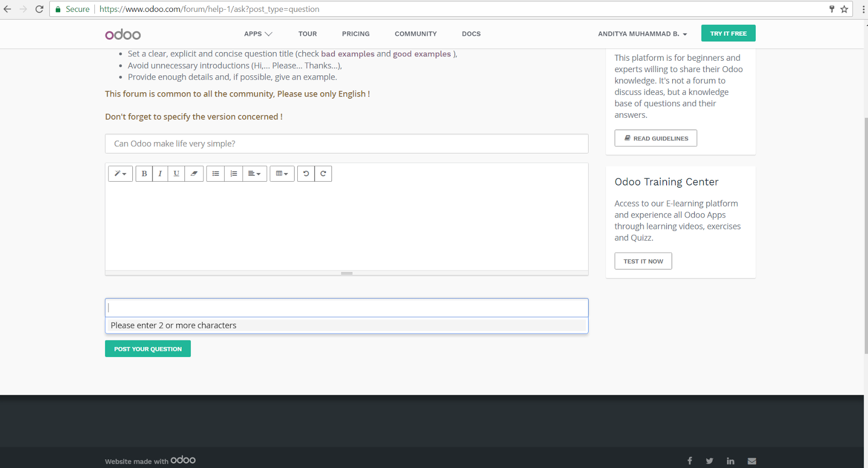868x468 pixels.
Task: Toggle underline formatting in editor
Action: click(176, 174)
